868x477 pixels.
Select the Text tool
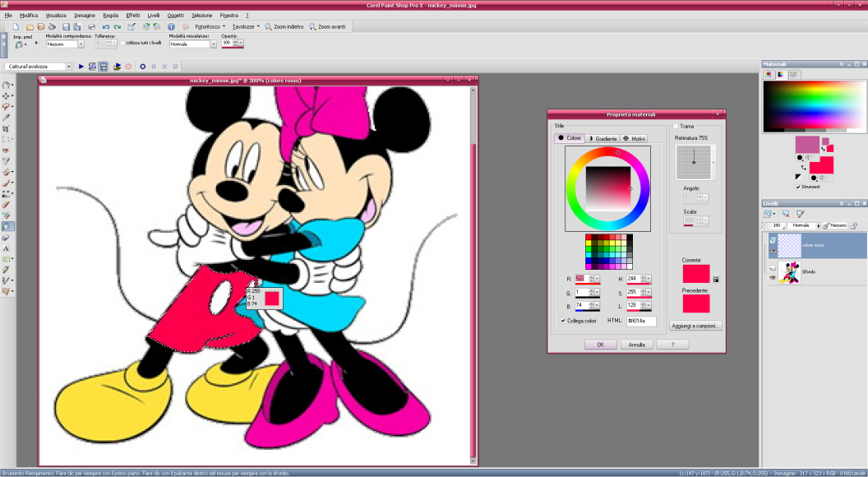coord(6,248)
